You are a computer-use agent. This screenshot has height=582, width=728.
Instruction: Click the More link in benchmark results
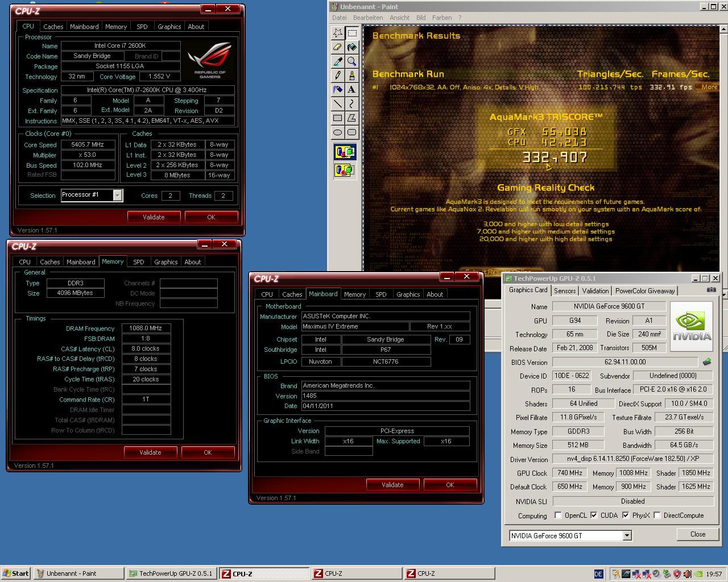pos(709,87)
